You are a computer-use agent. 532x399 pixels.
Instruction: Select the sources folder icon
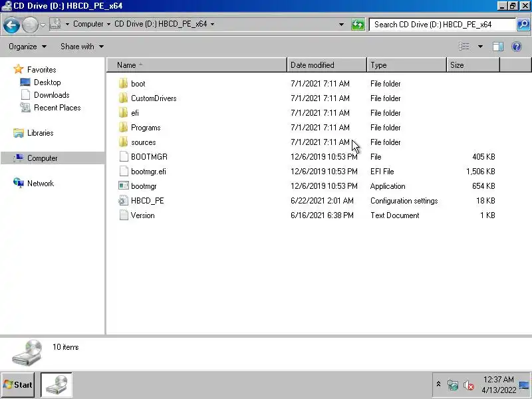point(124,142)
